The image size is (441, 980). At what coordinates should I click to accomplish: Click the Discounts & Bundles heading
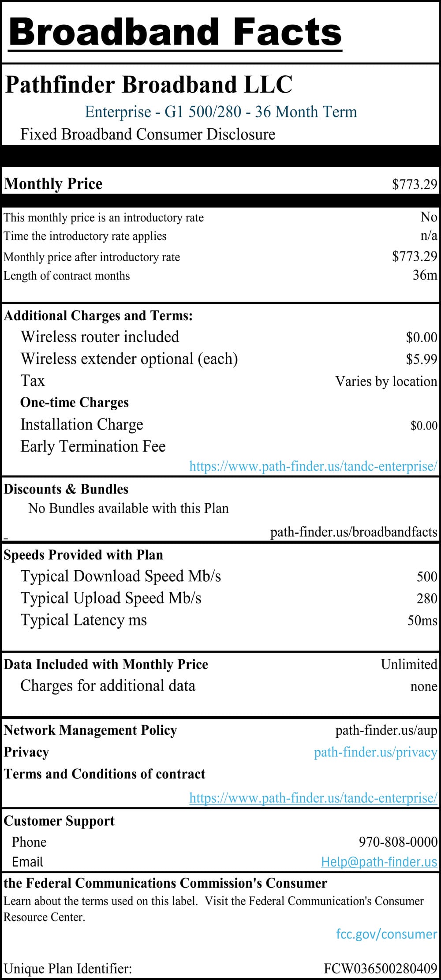(66, 489)
